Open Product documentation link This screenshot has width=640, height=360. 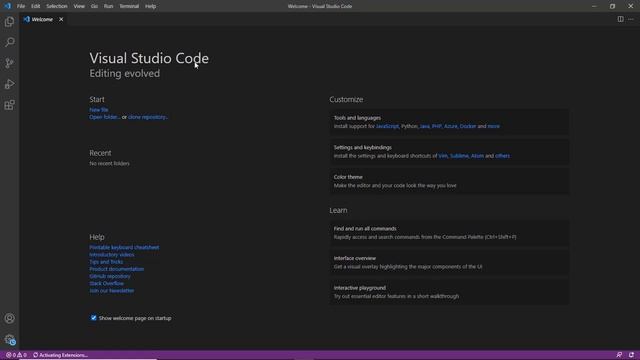coord(116,269)
